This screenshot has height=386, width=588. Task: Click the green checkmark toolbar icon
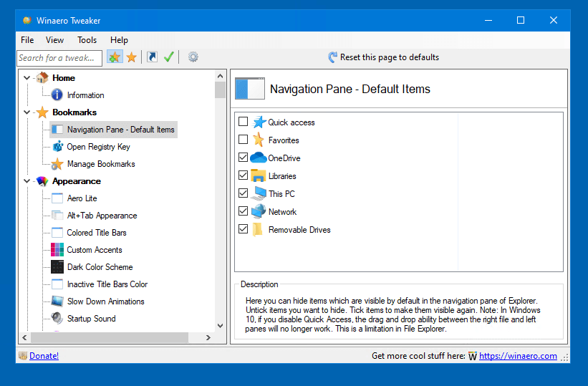(169, 57)
